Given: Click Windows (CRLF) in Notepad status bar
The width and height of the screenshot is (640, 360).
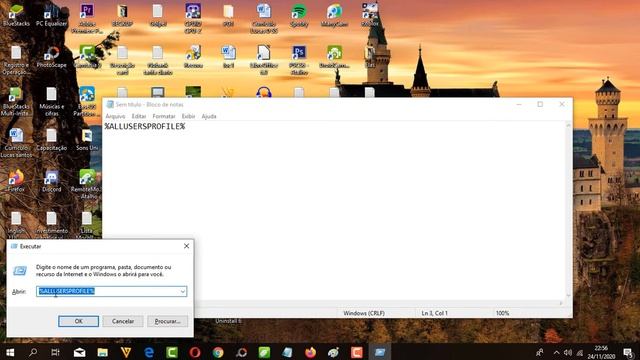Looking at the screenshot, I should [364, 313].
